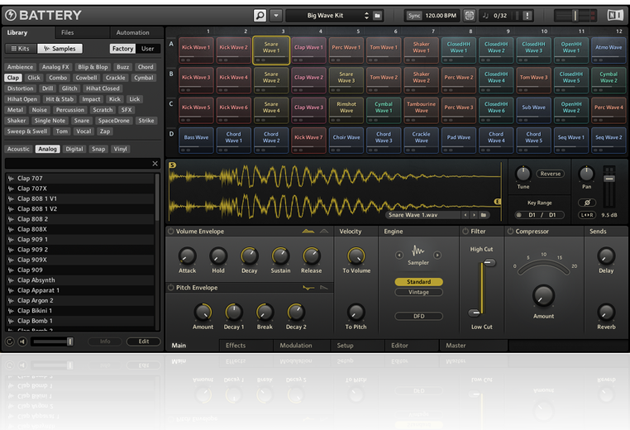Screen dimensions: 630x430
Task: Switch the browser to User content
Action: [x=147, y=49]
